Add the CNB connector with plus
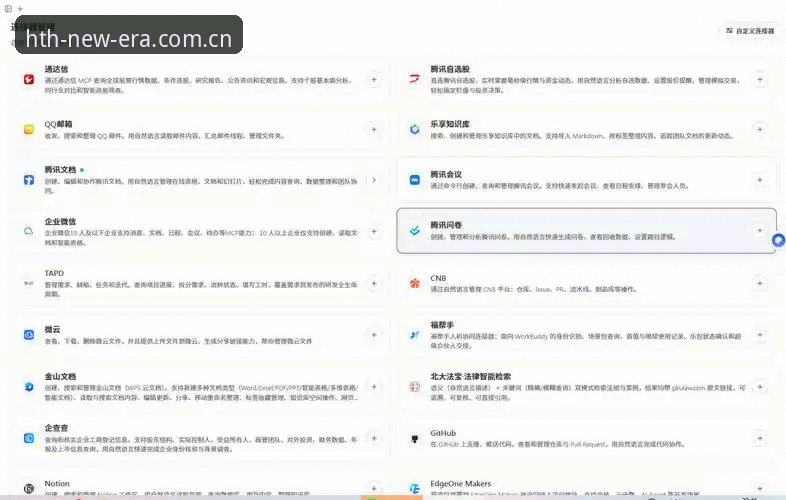Image resolution: width=786 pixels, height=500 pixels. tap(760, 283)
